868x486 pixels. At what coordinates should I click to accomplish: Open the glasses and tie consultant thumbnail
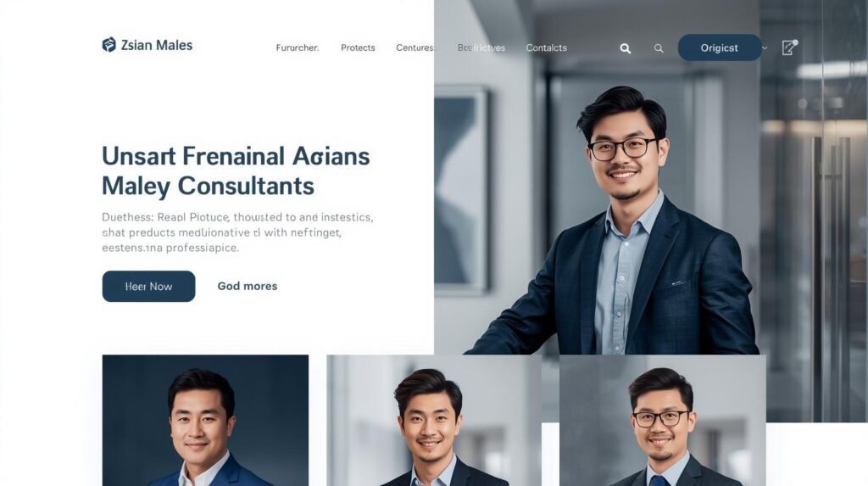(663, 421)
